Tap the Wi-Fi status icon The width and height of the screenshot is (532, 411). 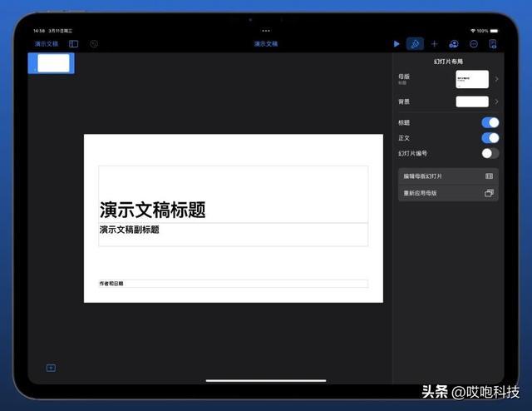click(473, 31)
